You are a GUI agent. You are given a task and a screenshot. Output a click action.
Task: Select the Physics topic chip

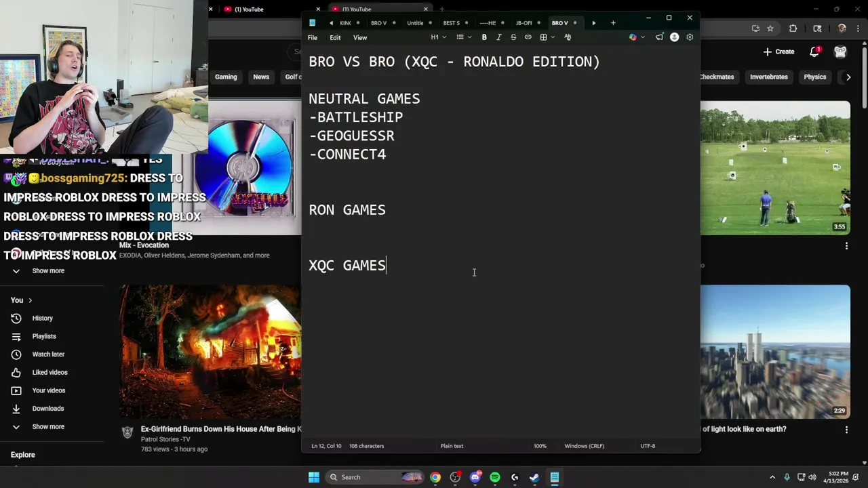pyautogui.click(x=815, y=77)
